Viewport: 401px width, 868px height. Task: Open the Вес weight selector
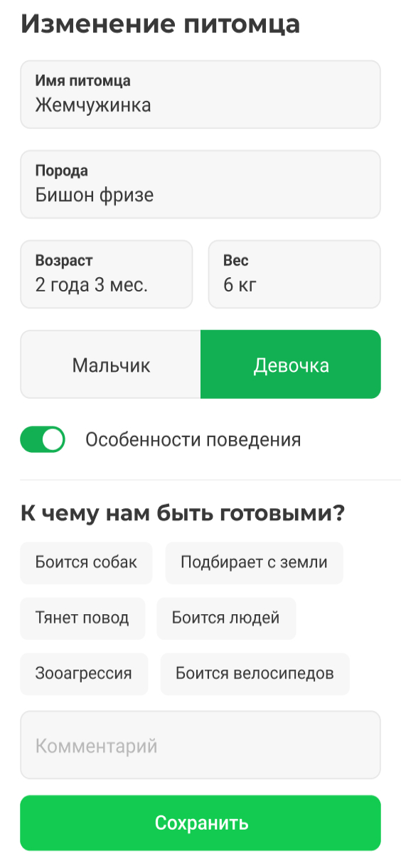click(294, 274)
